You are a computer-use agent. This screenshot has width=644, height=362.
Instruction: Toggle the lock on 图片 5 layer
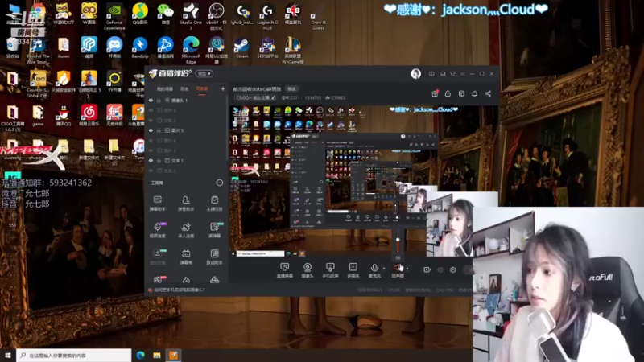click(x=159, y=130)
